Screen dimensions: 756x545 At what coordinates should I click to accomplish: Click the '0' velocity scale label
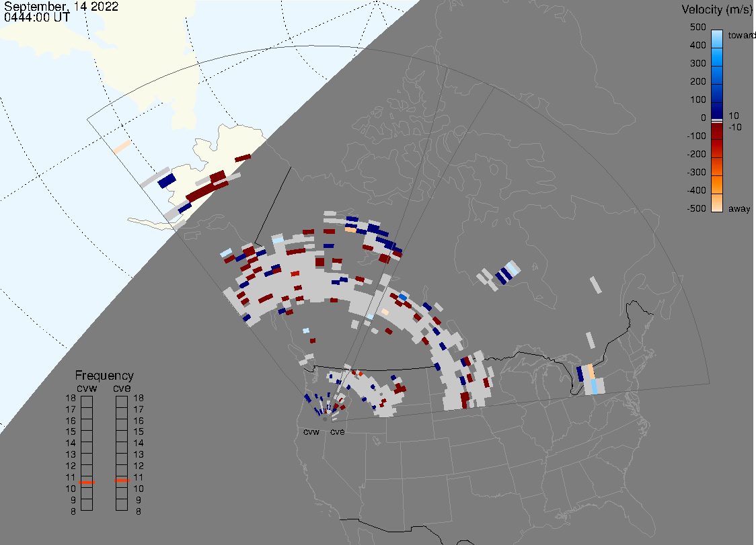(704, 118)
